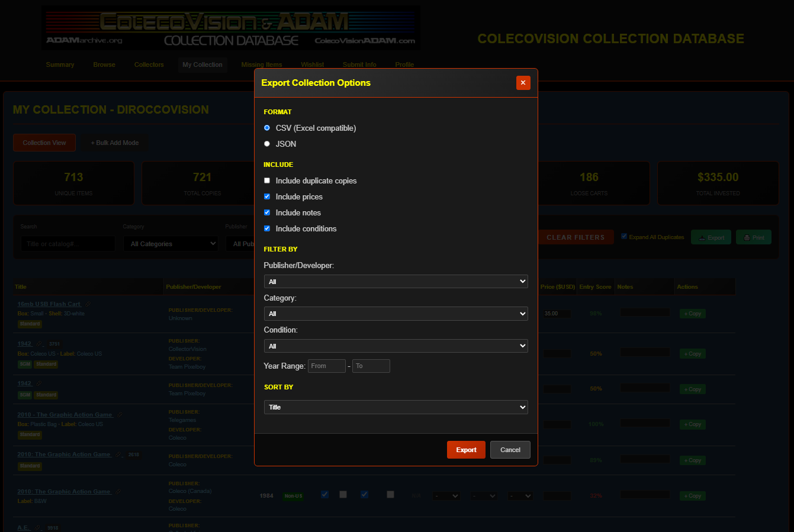Click the edit pencil beside the A.E. title
This screenshot has width=794, height=532.
[x=37, y=528]
